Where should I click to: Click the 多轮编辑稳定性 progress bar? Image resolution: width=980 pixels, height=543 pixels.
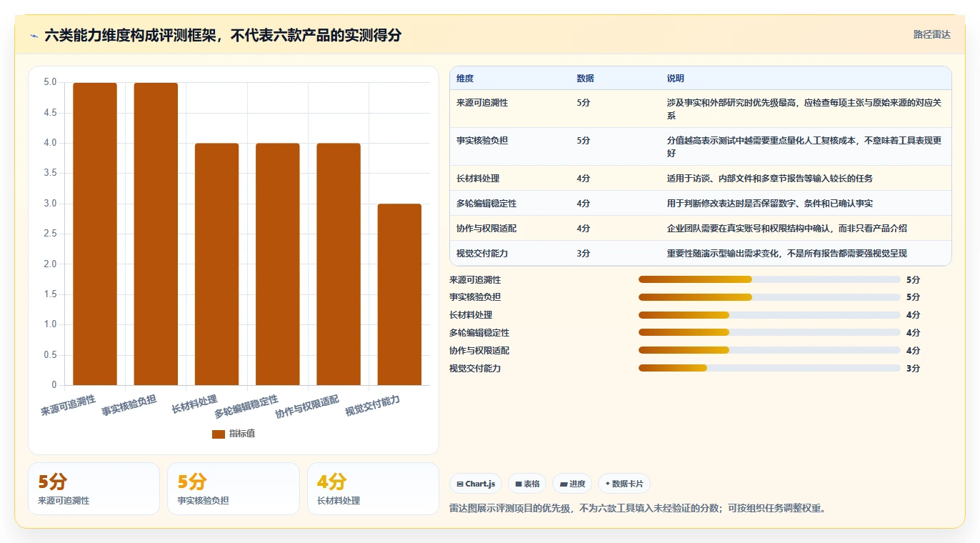point(769,332)
